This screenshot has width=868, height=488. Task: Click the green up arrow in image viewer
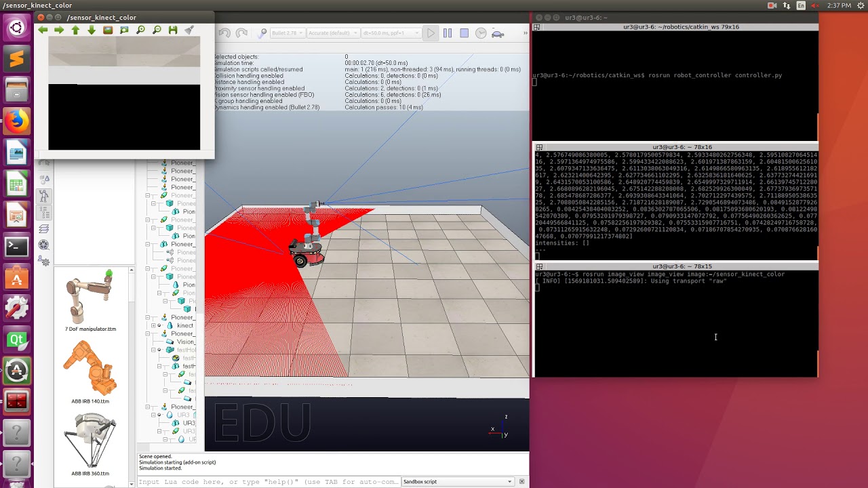(x=75, y=30)
